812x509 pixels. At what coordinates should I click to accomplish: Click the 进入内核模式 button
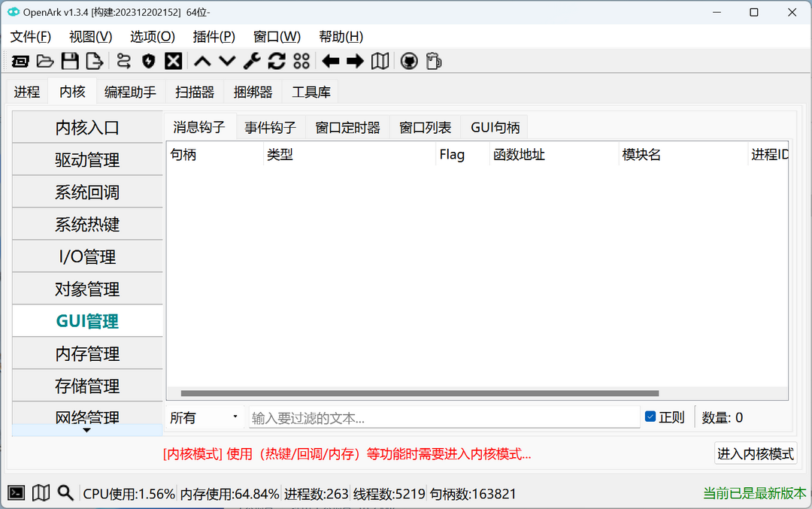click(x=755, y=453)
